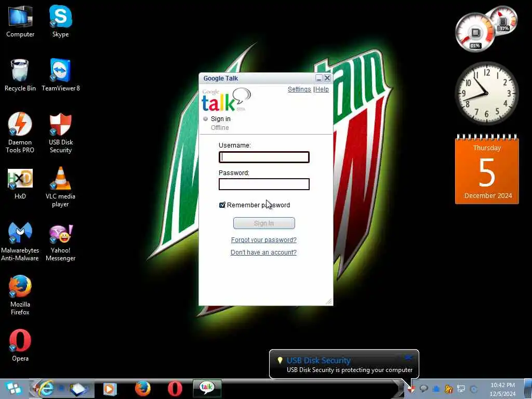Select the Recycle Bin icon
Viewport: 532px width, 399px height.
[20, 75]
